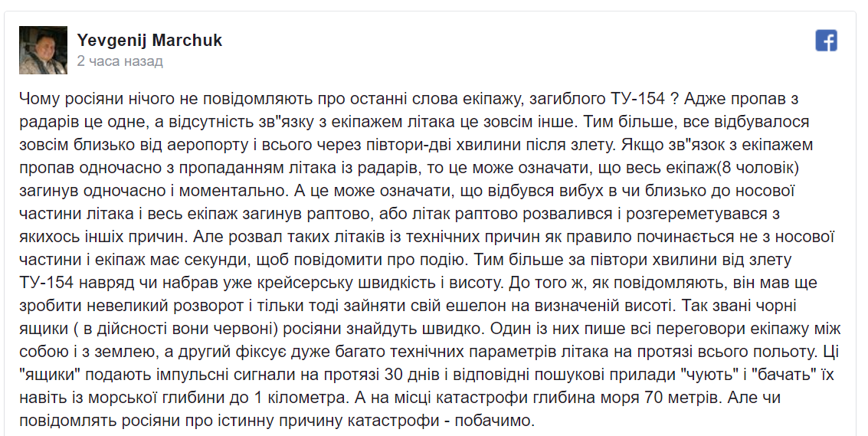
Task: Click the quoted word "бачать"
Action: pos(785,375)
